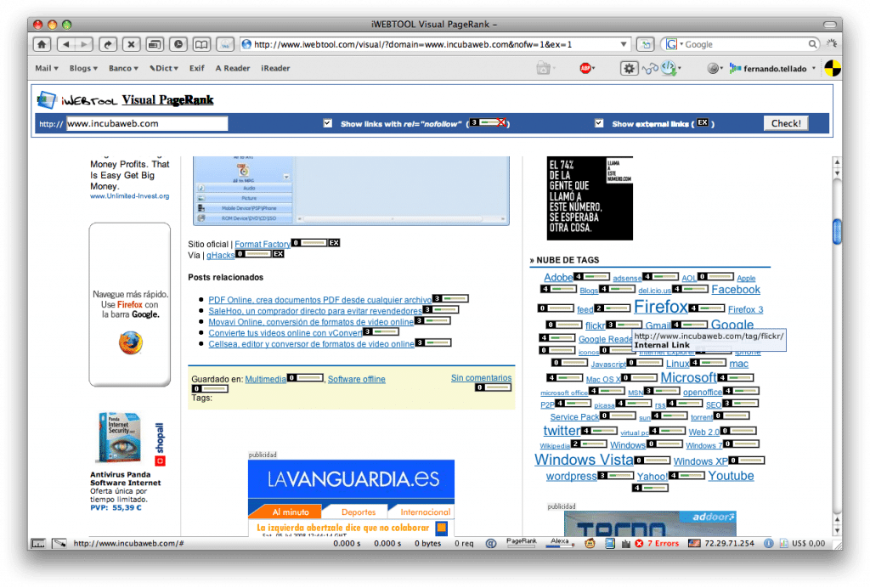The image size is (870, 588).
Task: Open the A Reader bookmark
Action: click(x=233, y=68)
